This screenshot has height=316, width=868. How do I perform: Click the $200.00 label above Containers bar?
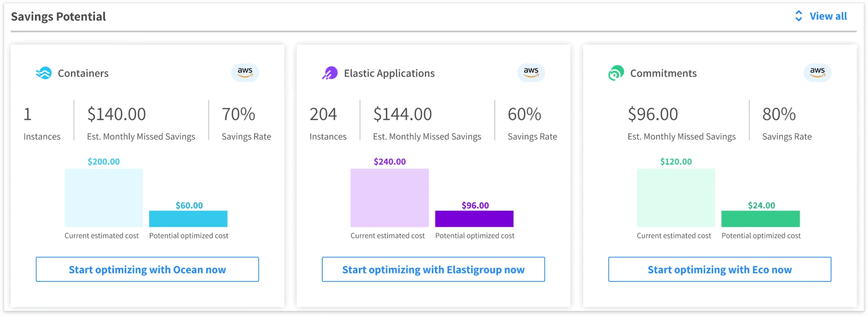click(x=104, y=162)
